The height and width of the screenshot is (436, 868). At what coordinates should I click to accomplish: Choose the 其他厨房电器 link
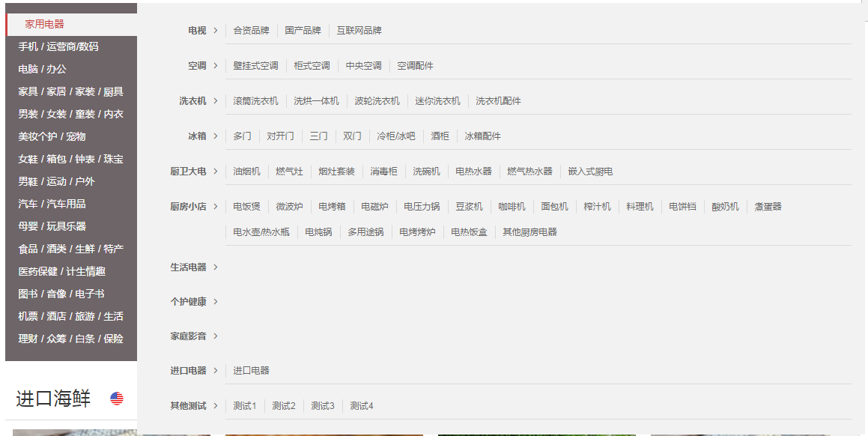529,232
